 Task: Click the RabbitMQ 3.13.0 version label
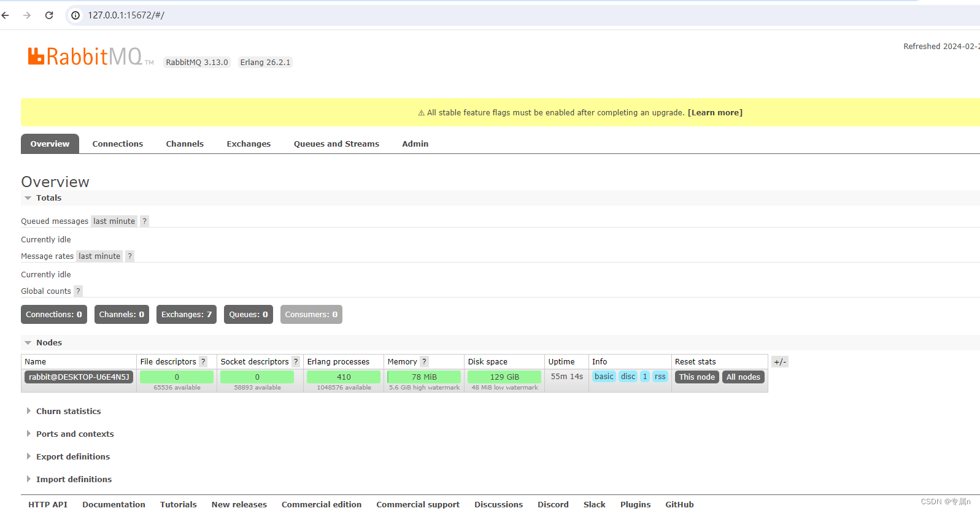tap(197, 63)
